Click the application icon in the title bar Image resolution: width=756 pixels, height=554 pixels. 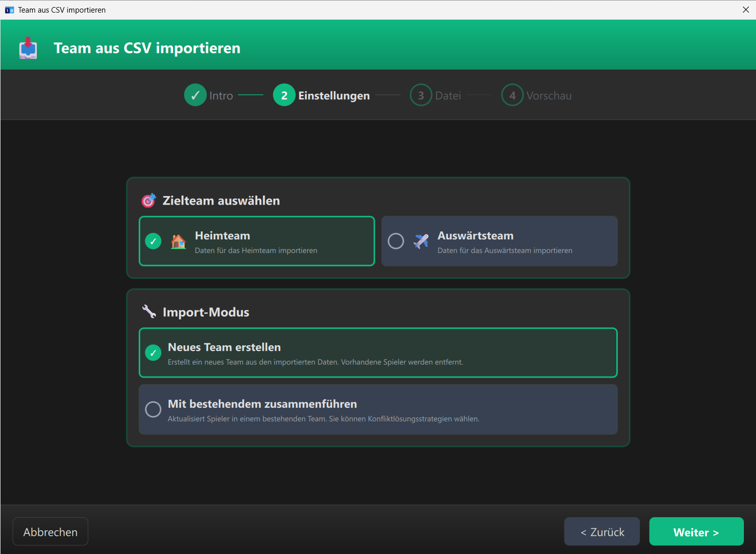click(x=9, y=10)
